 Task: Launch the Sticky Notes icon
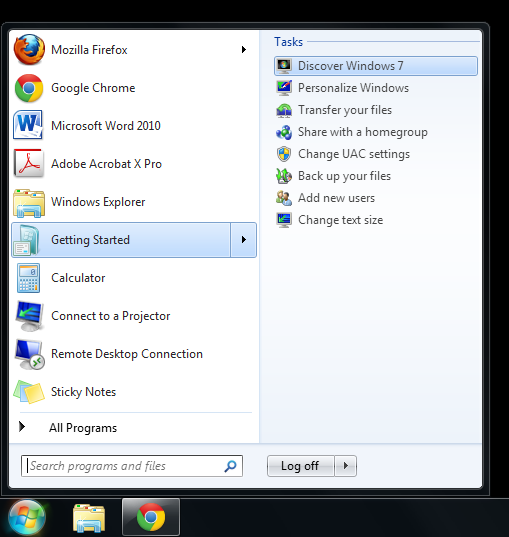click(29, 392)
